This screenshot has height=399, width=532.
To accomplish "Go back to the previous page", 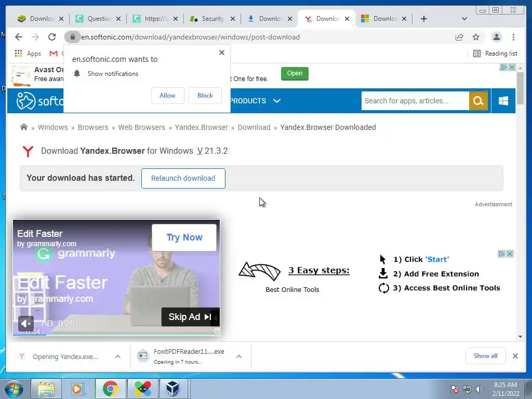I will 19,37.
